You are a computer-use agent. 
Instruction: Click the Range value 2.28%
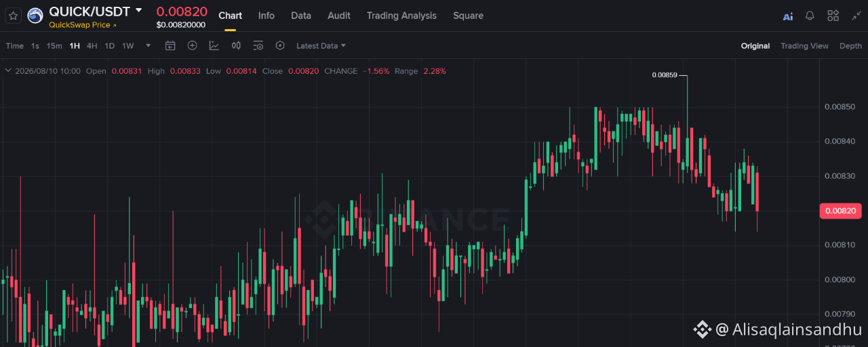[435, 70]
